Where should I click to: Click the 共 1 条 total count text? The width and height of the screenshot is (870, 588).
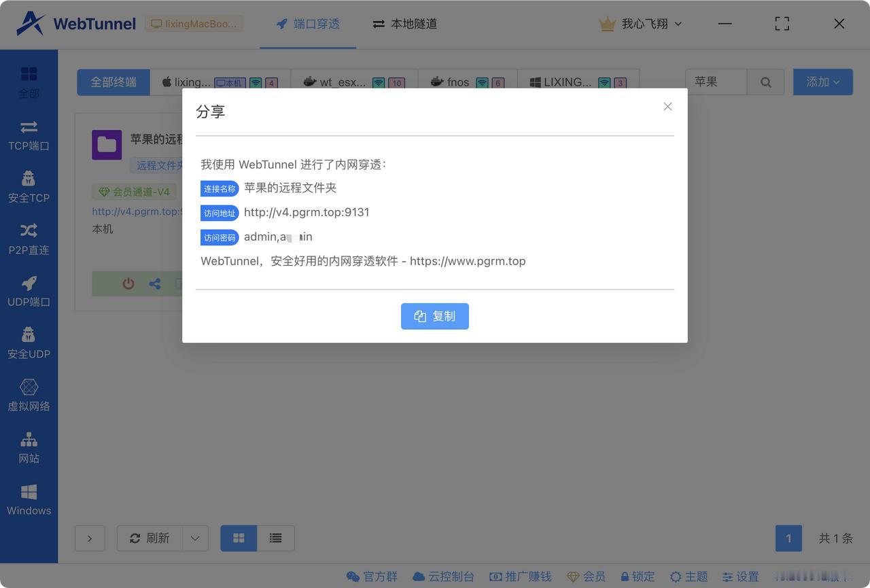[835, 538]
